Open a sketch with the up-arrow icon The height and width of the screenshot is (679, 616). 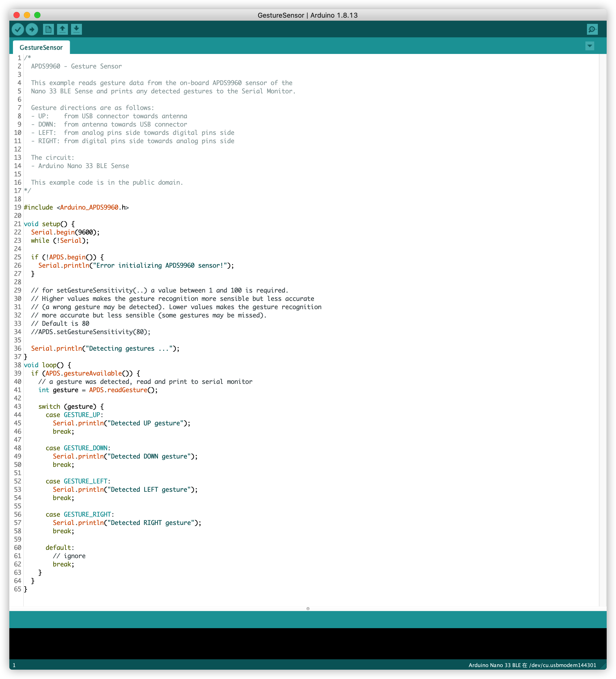(x=62, y=29)
